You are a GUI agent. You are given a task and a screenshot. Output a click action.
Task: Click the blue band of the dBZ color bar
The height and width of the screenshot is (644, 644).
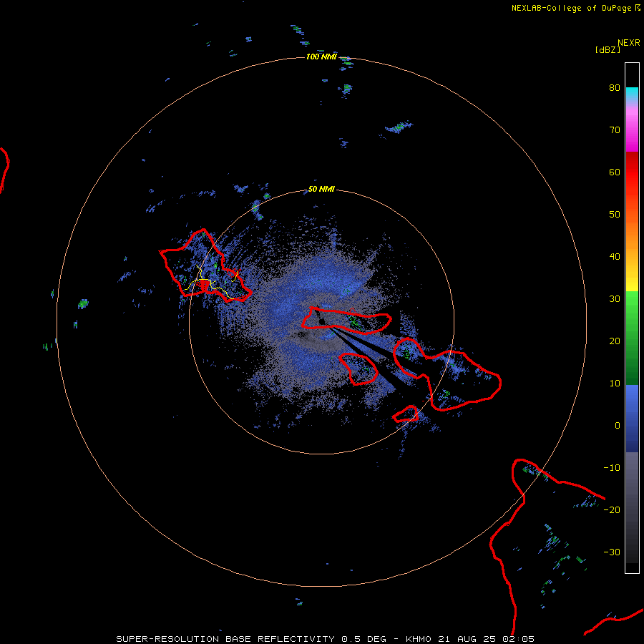[632, 418]
